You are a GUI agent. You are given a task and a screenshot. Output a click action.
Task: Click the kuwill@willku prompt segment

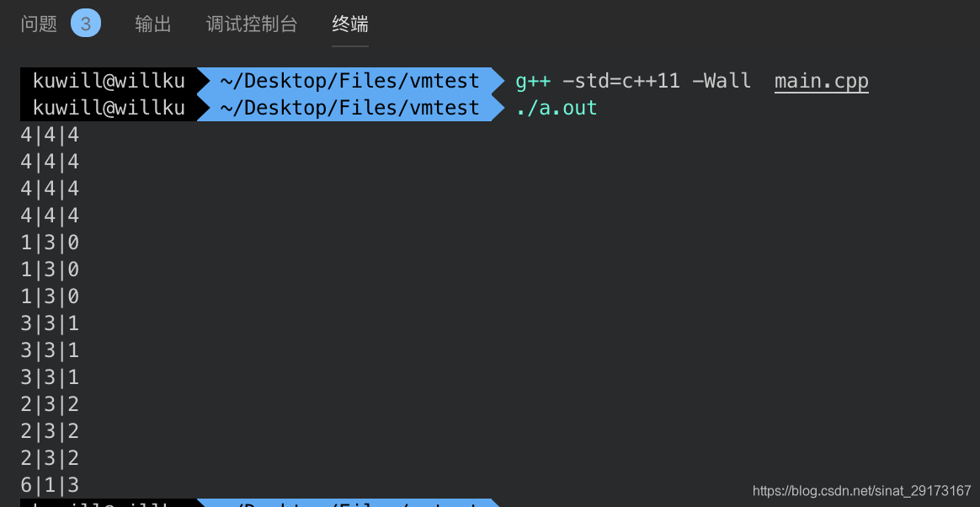(109, 81)
